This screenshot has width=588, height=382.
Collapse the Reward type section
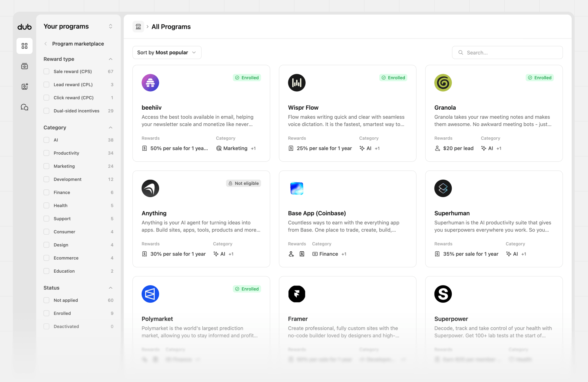tap(110, 59)
